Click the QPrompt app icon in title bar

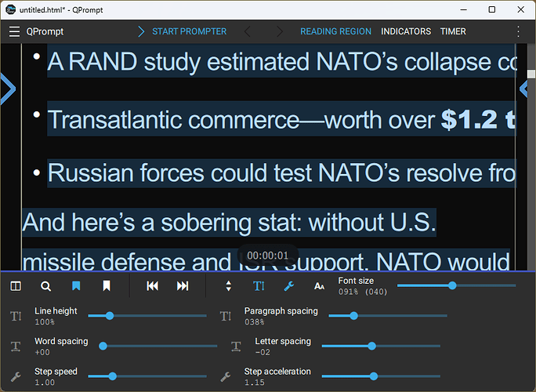[x=11, y=9]
